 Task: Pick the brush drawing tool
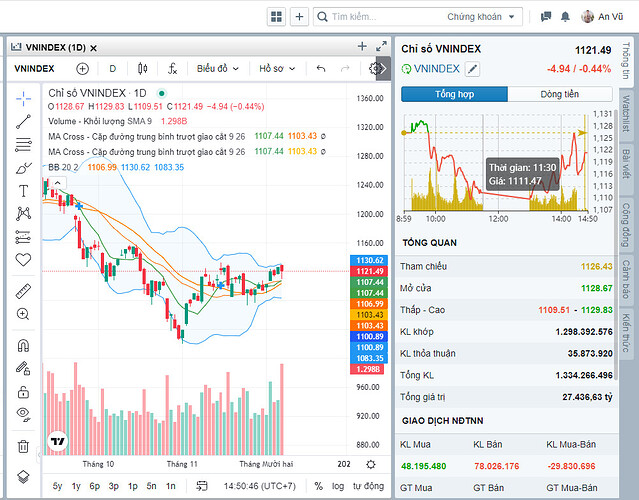click(24, 167)
